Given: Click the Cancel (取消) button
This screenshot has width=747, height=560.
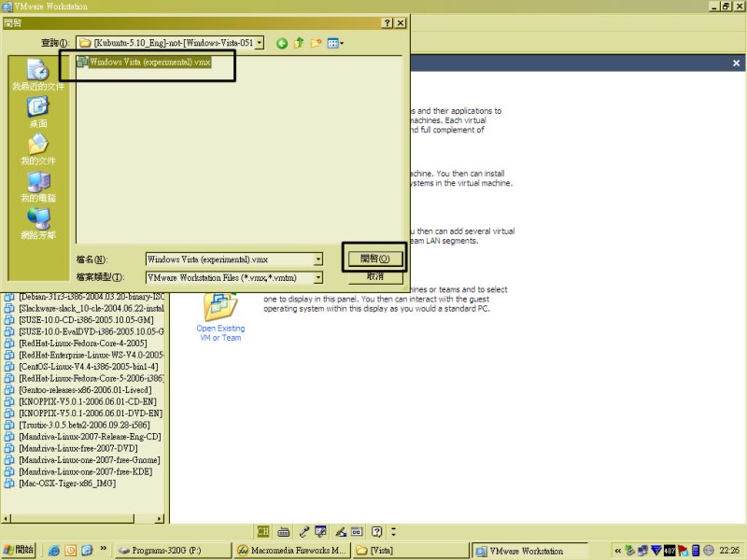Looking at the screenshot, I should tap(375, 276).
